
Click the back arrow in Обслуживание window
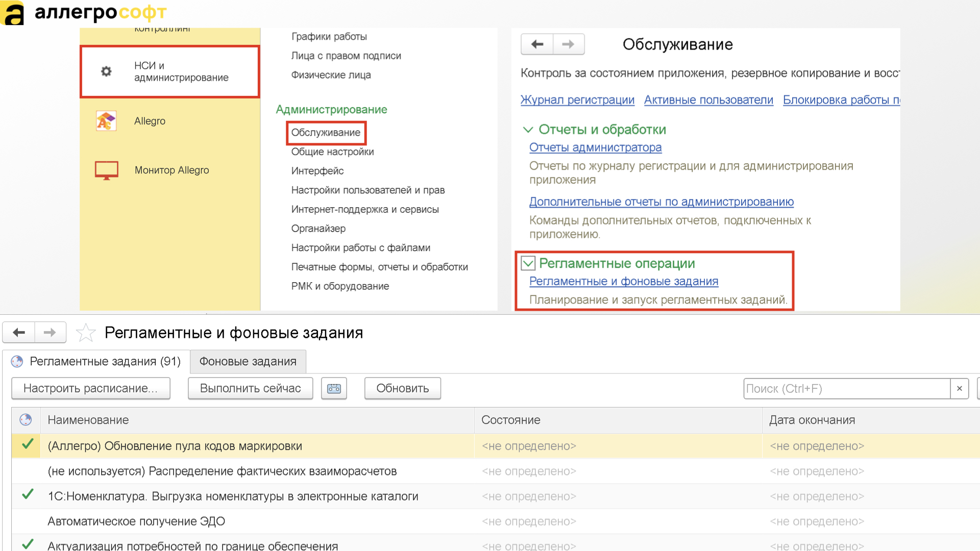(x=536, y=44)
